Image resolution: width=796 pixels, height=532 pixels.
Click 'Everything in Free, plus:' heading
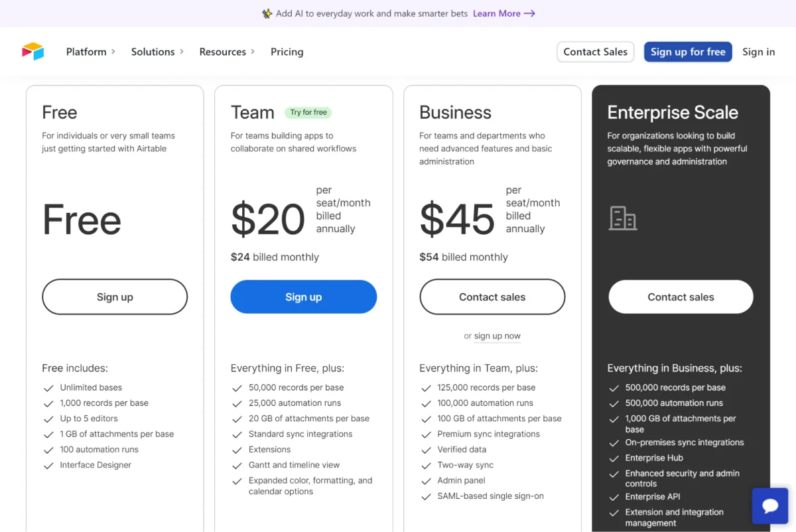[x=288, y=368]
